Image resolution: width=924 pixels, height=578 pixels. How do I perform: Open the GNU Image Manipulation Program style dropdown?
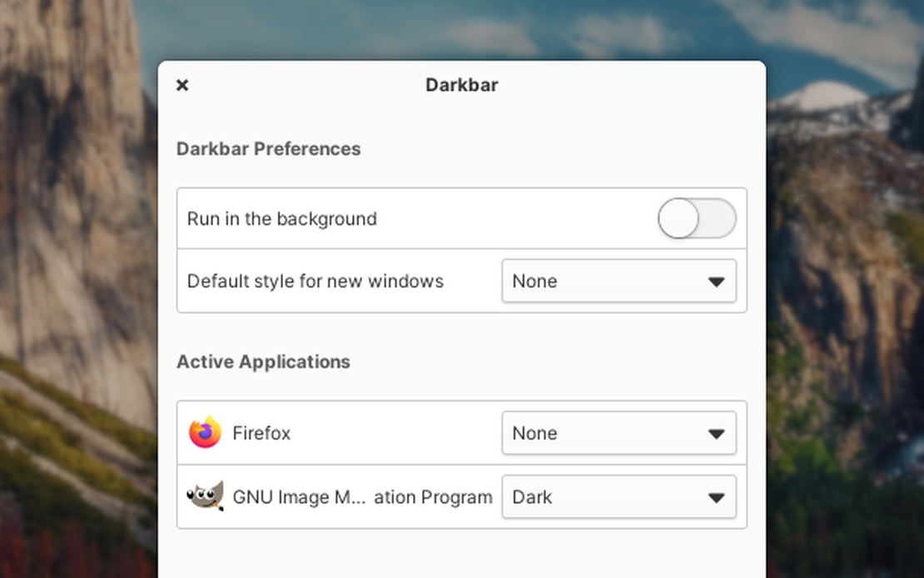pos(618,496)
